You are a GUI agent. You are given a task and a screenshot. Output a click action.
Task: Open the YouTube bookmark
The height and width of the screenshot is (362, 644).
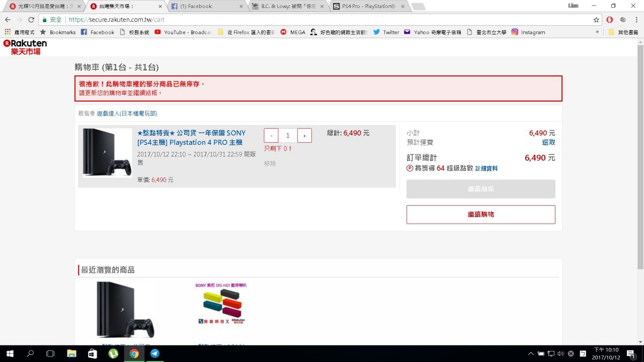183,32
